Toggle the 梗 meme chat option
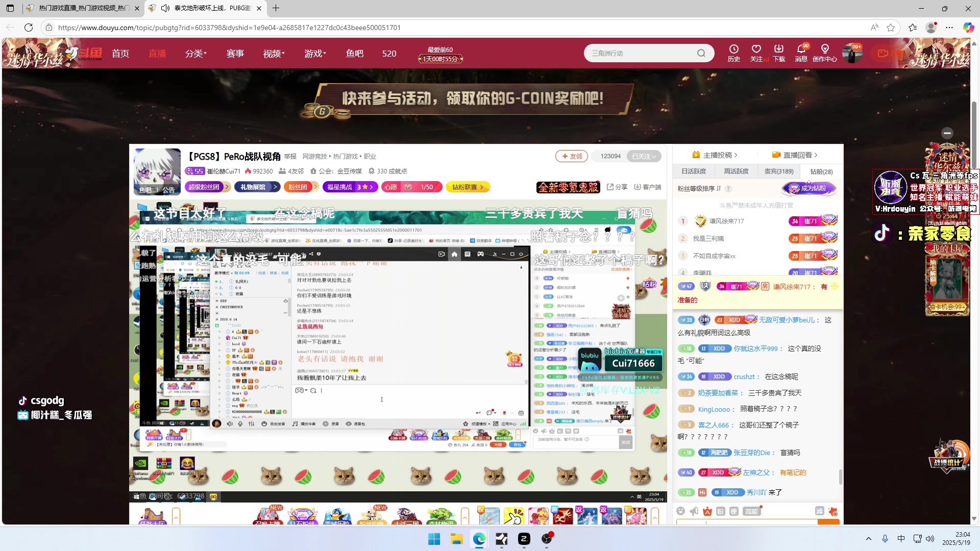This screenshot has width=980, height=551. tap(734, 511)
